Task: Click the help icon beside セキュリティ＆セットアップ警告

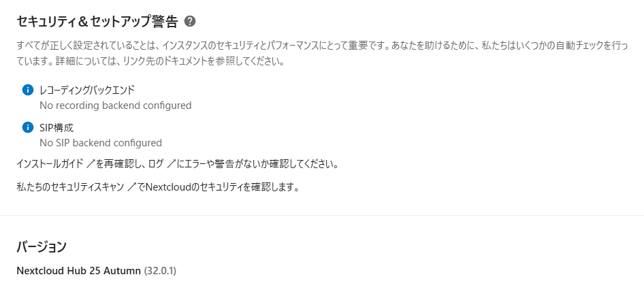Action: (x=190, y=22)
